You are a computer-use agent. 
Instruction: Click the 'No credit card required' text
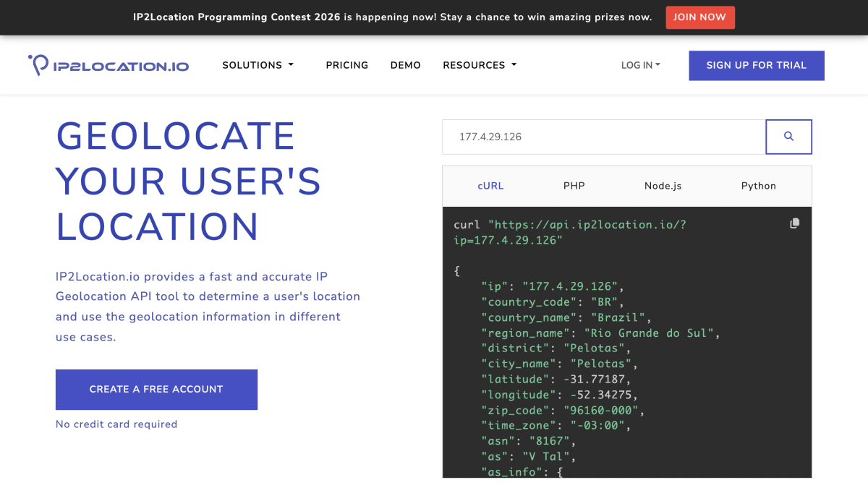(x=116, y=424)
